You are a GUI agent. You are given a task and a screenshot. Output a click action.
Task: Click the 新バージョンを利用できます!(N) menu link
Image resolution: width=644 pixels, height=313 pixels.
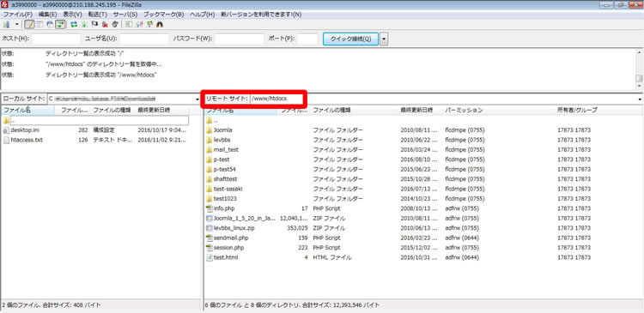(x=261, y=15)
